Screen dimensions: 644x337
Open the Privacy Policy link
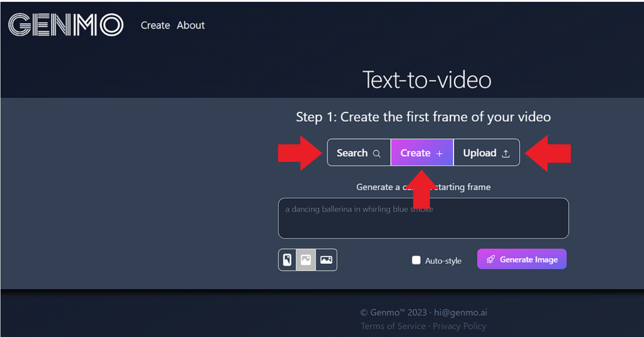point(459,326)
